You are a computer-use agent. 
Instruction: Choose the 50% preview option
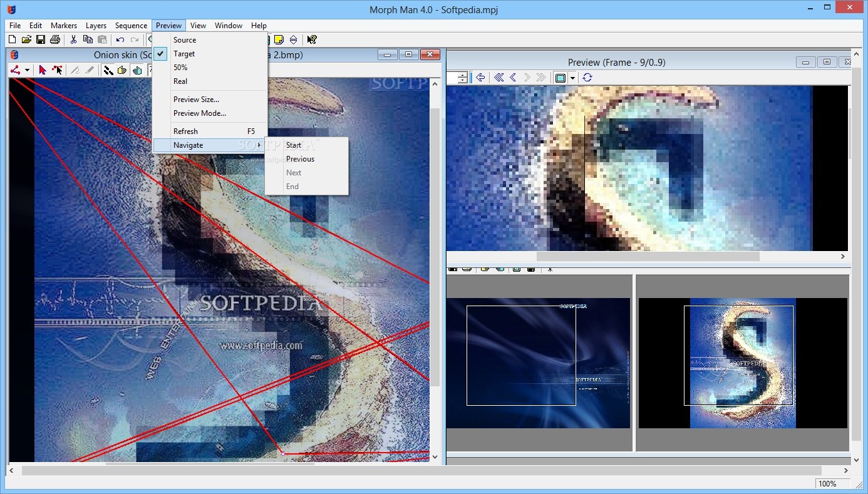(x=210, y=68)
